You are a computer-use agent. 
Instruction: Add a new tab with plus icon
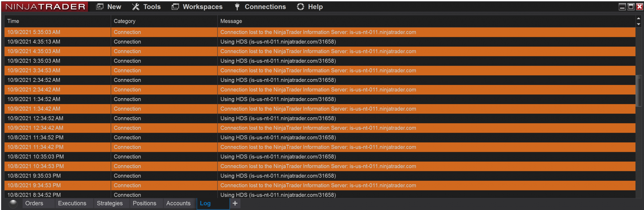(x=235, y=203)
